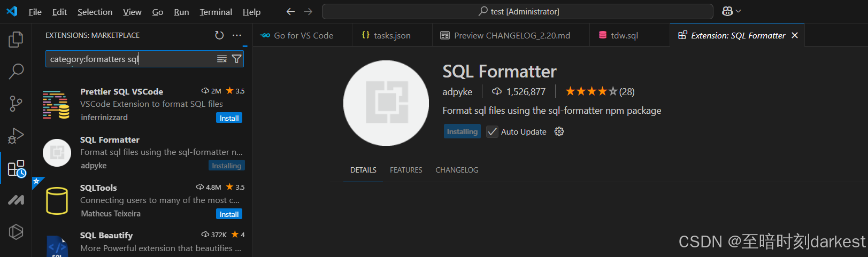This screenshot has width=868, height=257.
Task: Open the View menu
Action: click(x=132, y=12)
